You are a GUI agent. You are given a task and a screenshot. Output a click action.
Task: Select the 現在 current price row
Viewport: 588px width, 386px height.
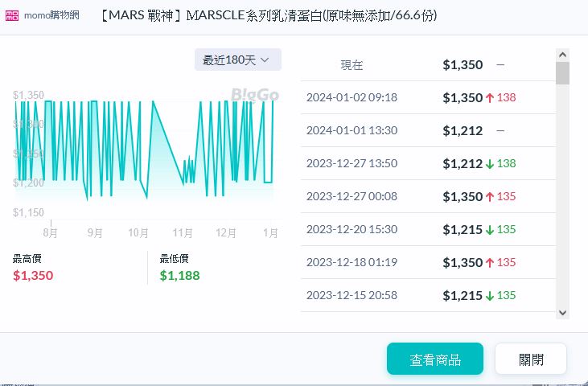point(427,64)
